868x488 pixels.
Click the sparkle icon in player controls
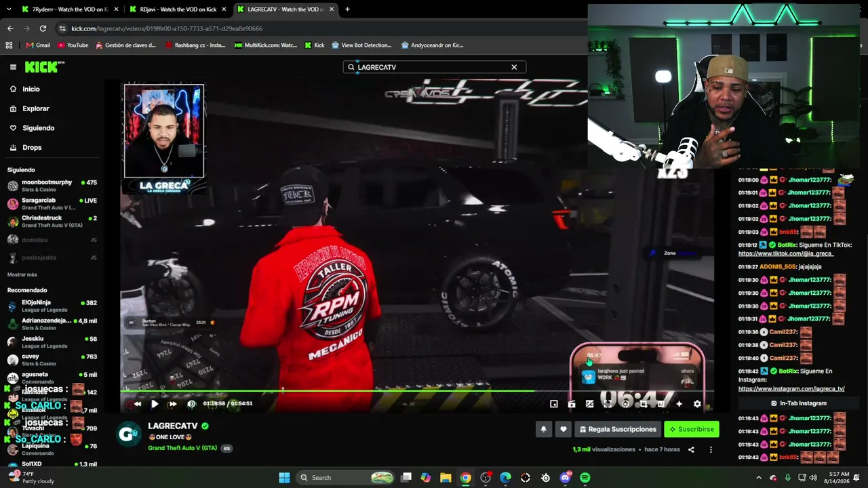click(x=679, y=404)
